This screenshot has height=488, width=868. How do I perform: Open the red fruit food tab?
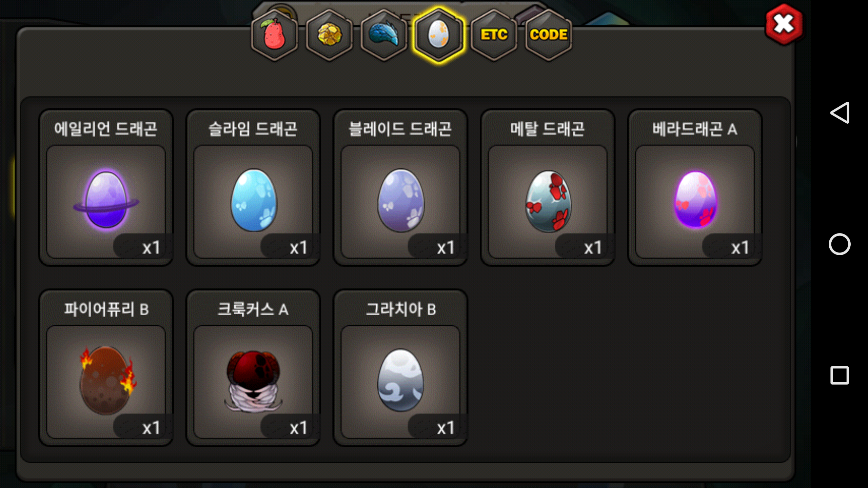(x=275, y=35)
